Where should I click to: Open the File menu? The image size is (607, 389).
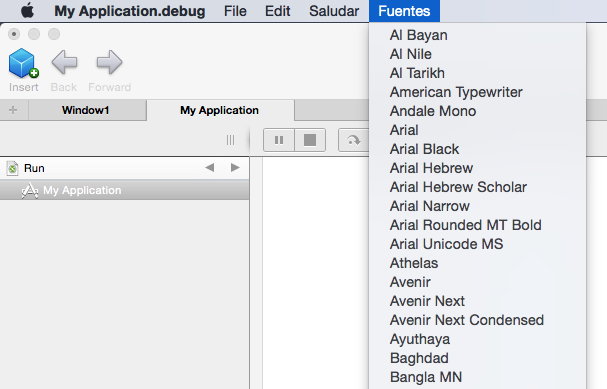235,11
